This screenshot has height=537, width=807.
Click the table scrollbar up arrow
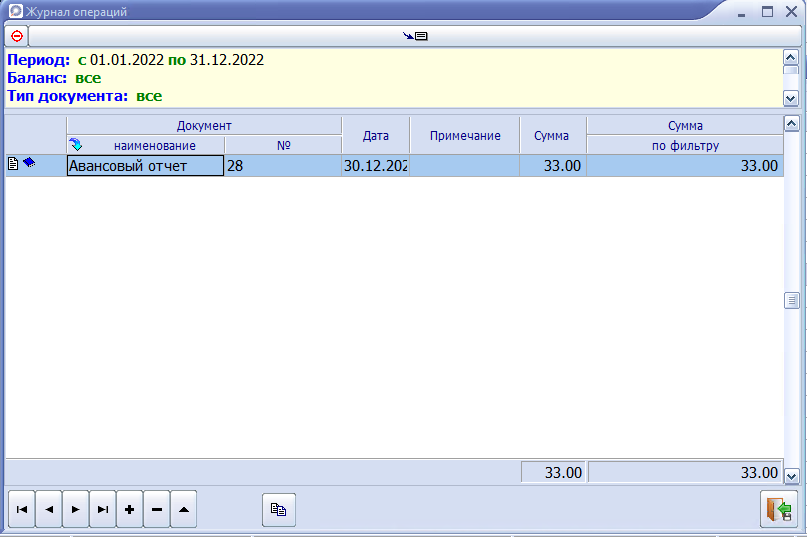pos(792,123)
